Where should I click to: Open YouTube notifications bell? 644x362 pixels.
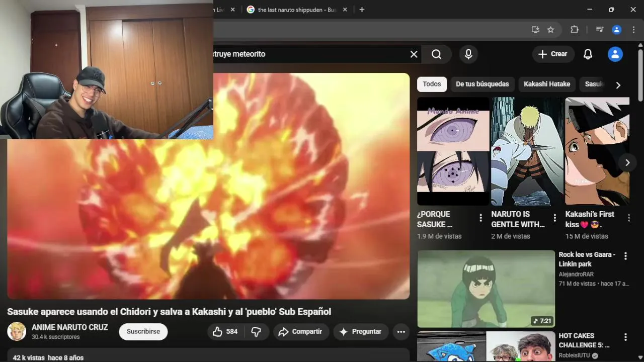point(588,54)
